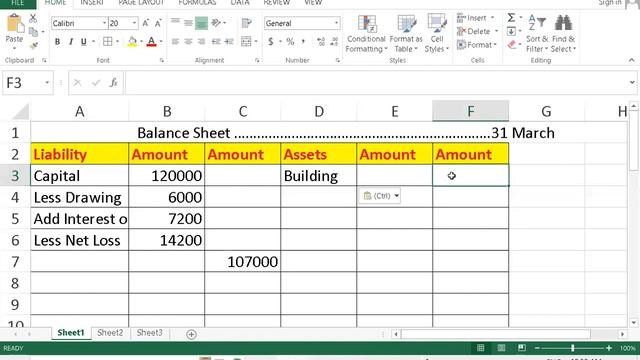The image size is (640, 360).
Task: Collapse the ribbon with the caret
Action: tap(632, 60)
